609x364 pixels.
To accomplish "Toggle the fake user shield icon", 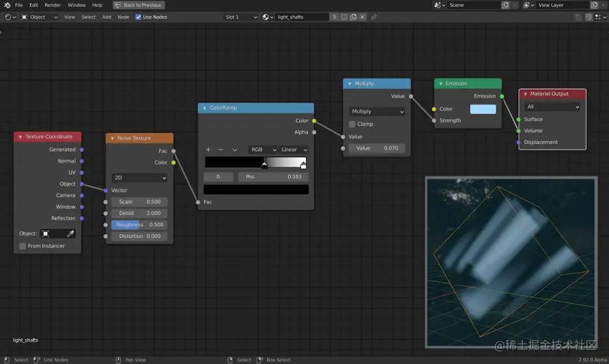I will [x=344, y=17].
